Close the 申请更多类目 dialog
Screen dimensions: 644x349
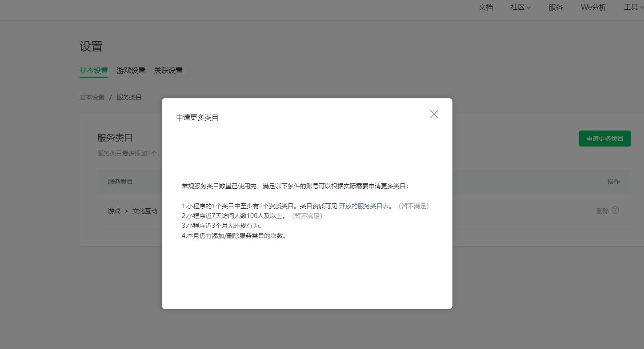[434, 114]
